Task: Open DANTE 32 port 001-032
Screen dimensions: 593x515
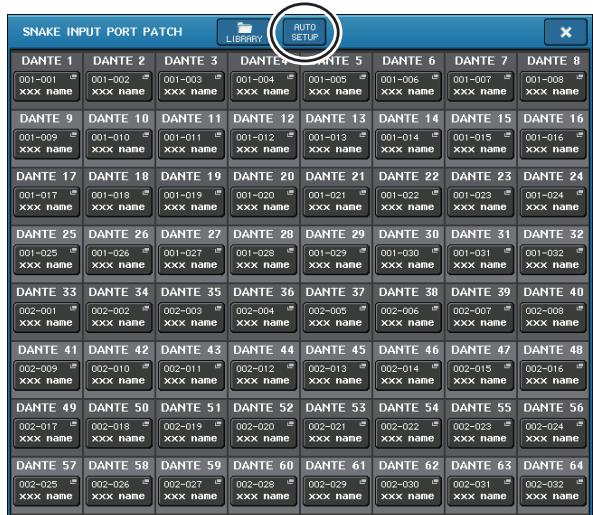Action: pos(553,260)
